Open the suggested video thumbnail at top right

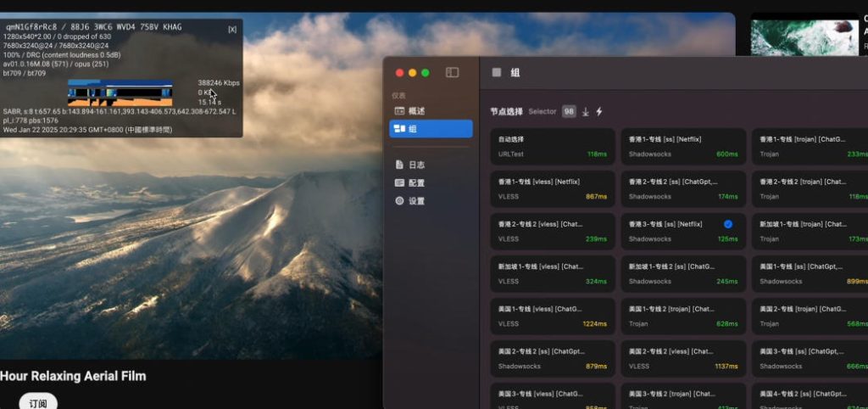[x=804, y=36]
